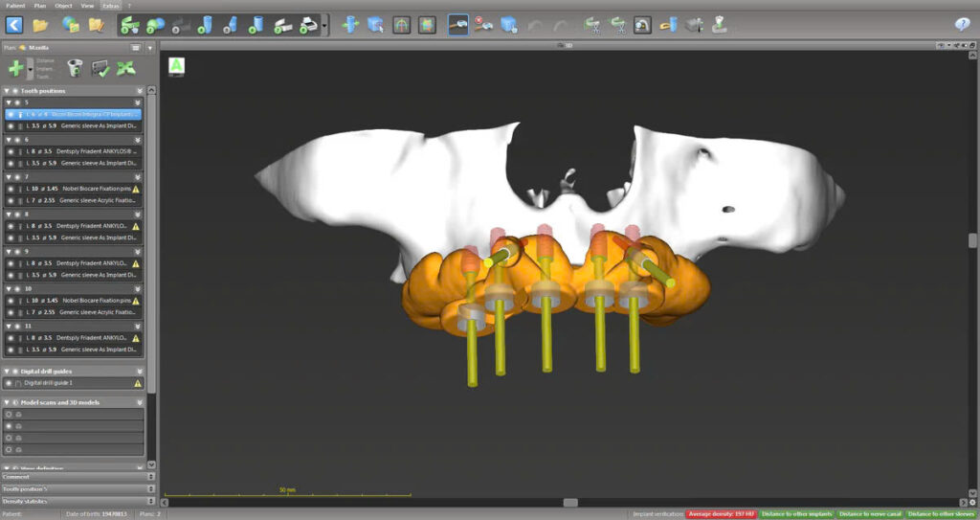Click the trash bin delete icon
This screenshot has width=980, height=520.
(75, 68)
